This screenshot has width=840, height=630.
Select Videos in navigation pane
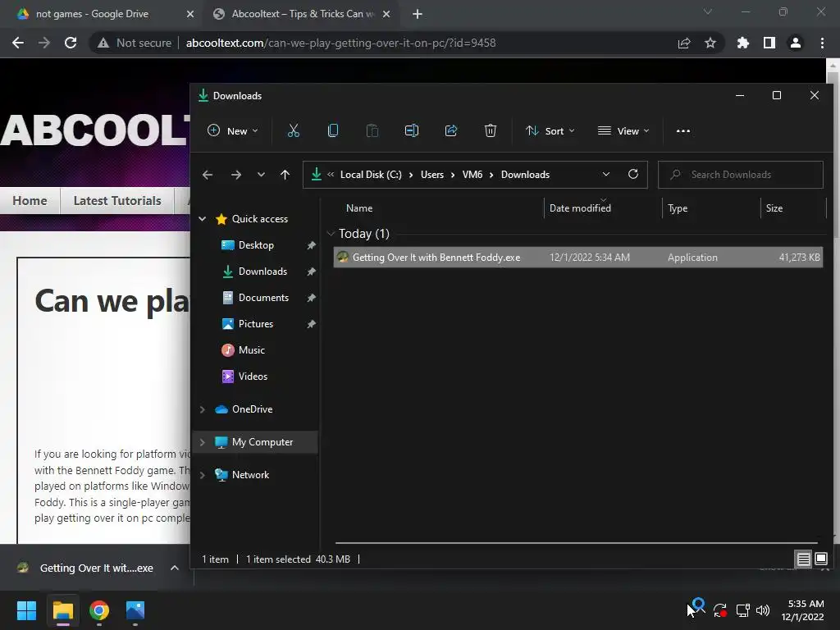(x=253, y=377)
